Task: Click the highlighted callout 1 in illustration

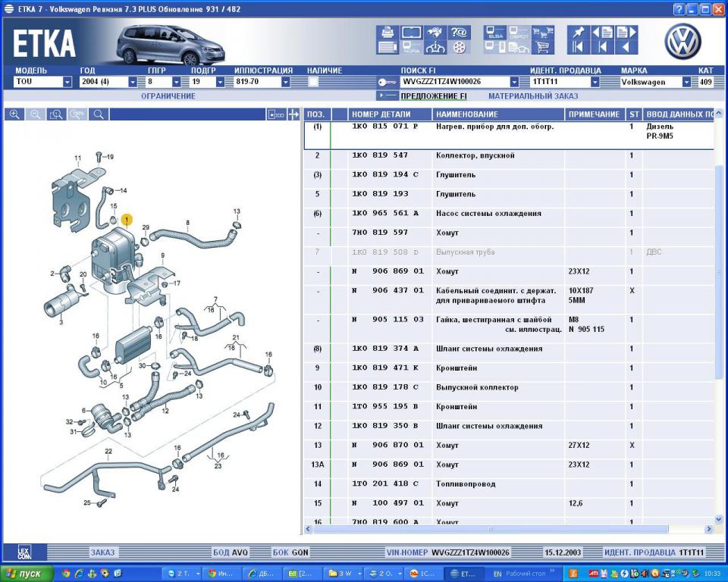Action: (x=126, y=220)
